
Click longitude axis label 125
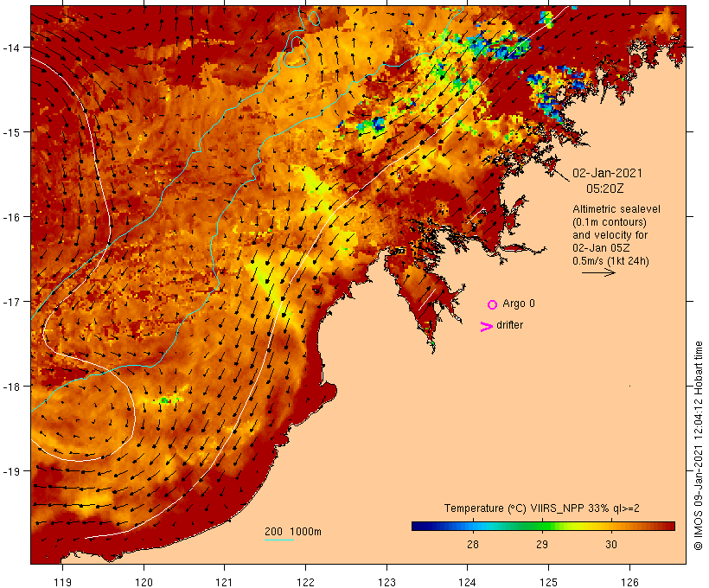point(548,582)
